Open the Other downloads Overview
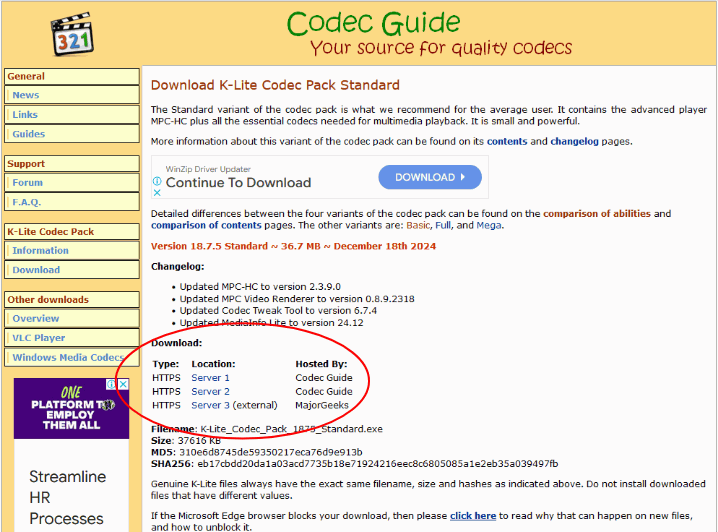718x532 pixels. pyautogui.click(x=72, y=318)
